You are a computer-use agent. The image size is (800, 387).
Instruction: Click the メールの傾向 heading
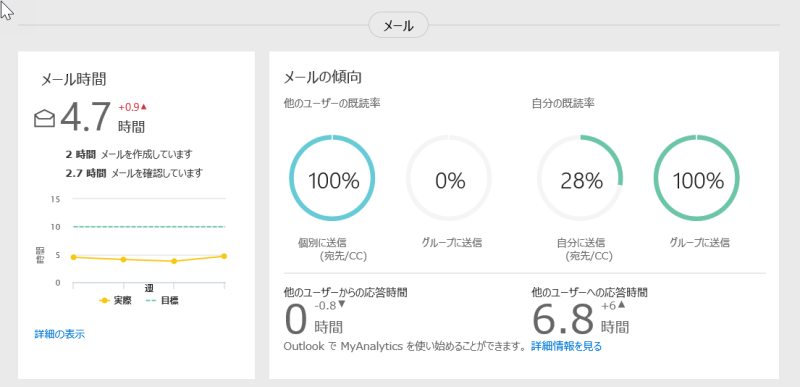pyautogui.click(x=322, y=78)
